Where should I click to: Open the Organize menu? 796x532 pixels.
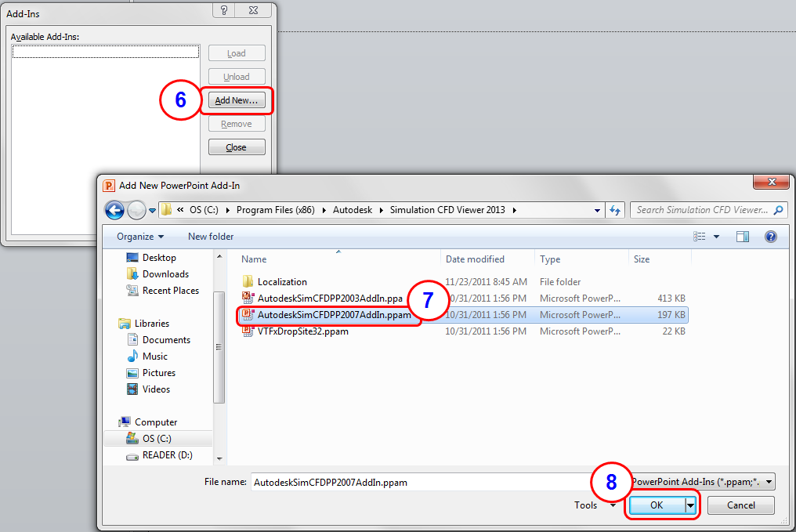point(140,237)
